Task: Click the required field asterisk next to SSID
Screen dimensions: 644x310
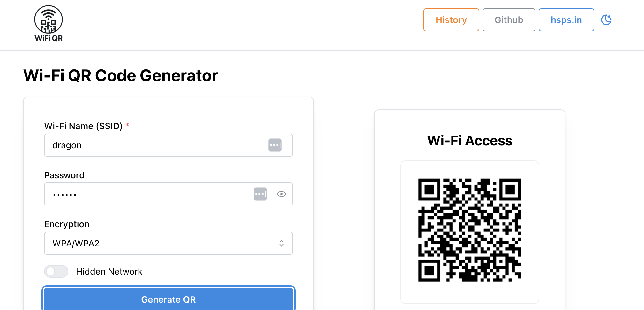Action: pos(127,126)
